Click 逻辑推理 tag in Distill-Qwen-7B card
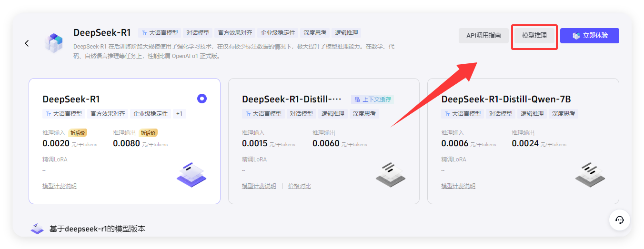This screenshot has width=644, height=249. point(532,114)
